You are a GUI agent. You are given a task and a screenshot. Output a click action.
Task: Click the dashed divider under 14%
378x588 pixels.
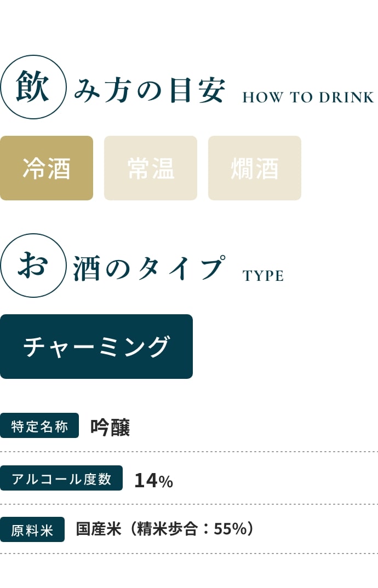coord(189,504)
